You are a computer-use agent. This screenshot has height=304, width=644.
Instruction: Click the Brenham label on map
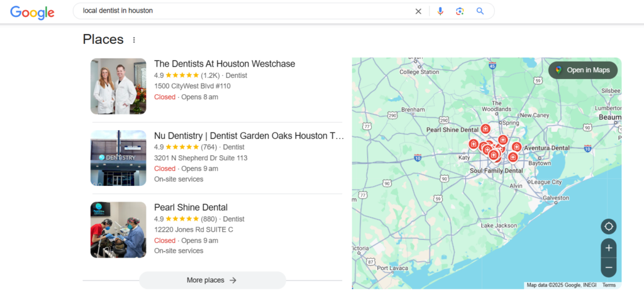point(413,109)
